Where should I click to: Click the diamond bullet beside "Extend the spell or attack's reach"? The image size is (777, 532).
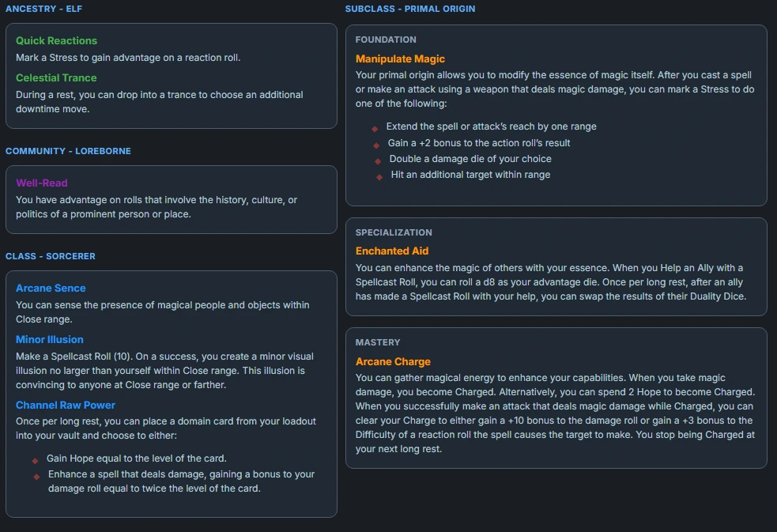pos(375,128)
